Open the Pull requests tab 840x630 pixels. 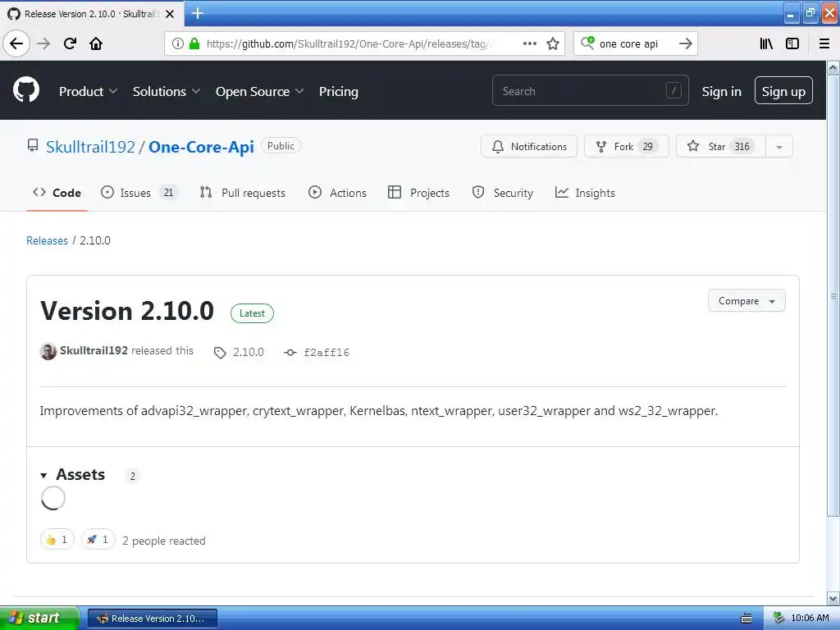[242, 193]
